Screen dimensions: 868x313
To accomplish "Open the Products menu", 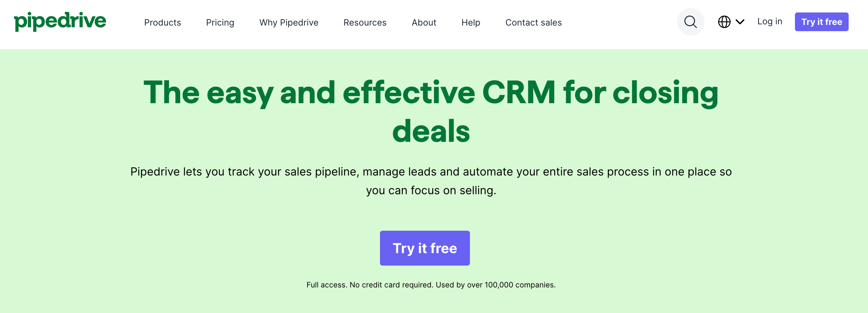I will (x=162, y=22).
